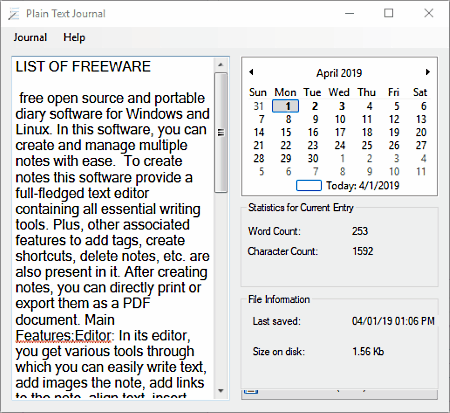Click the LIST OF FREEWARE heading line
Viewport: 450px width, 413px height.
tap(83, 67)
